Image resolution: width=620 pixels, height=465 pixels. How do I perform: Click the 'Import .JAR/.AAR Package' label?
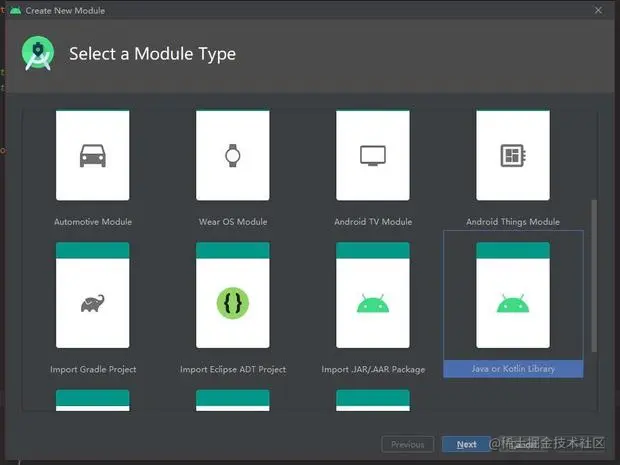point(373,369)
